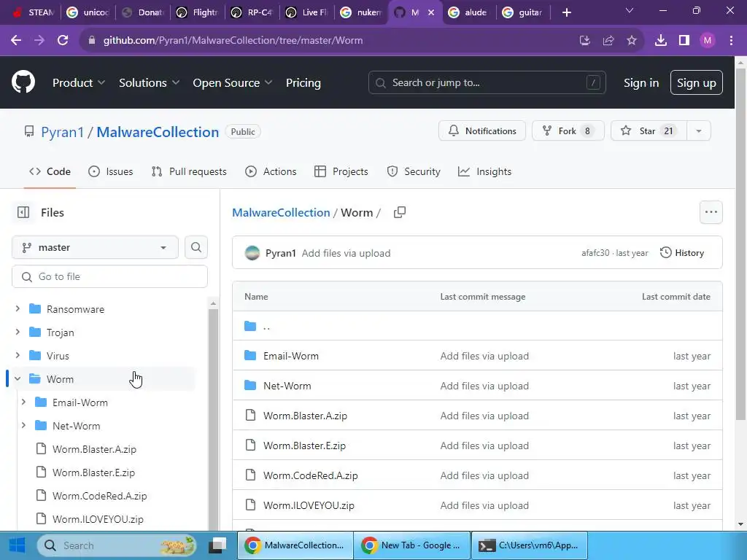Open GitHub homepage via the Octocat logo
This screenshot has height=560, width=747.
click(x=23, y=82)
